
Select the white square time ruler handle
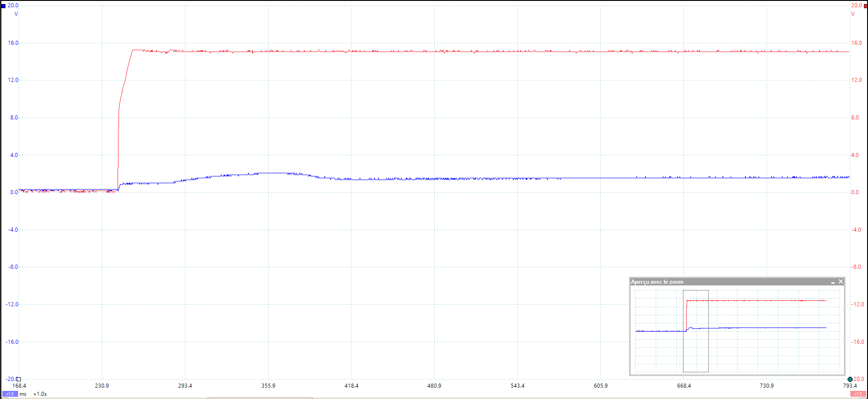coord(19,379)
